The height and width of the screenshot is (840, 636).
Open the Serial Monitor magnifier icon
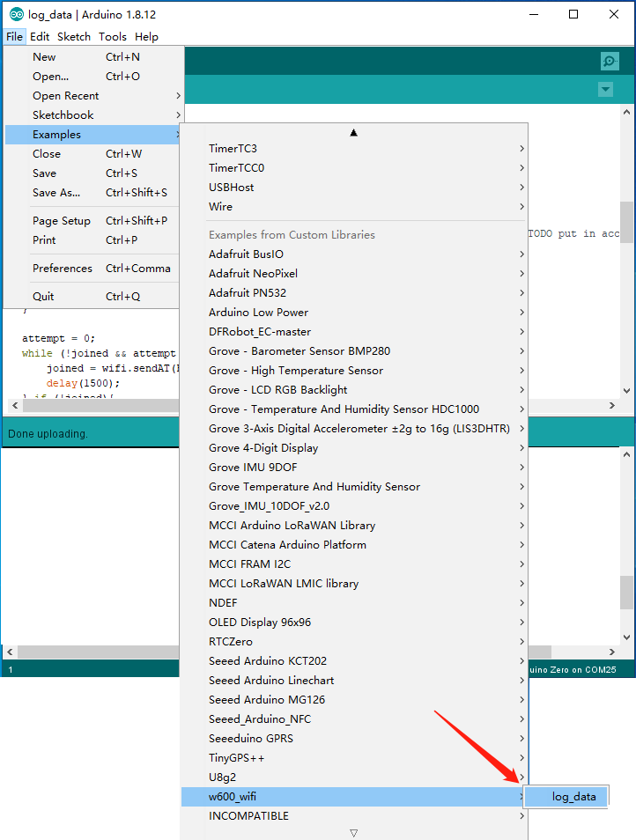point(610,61)
